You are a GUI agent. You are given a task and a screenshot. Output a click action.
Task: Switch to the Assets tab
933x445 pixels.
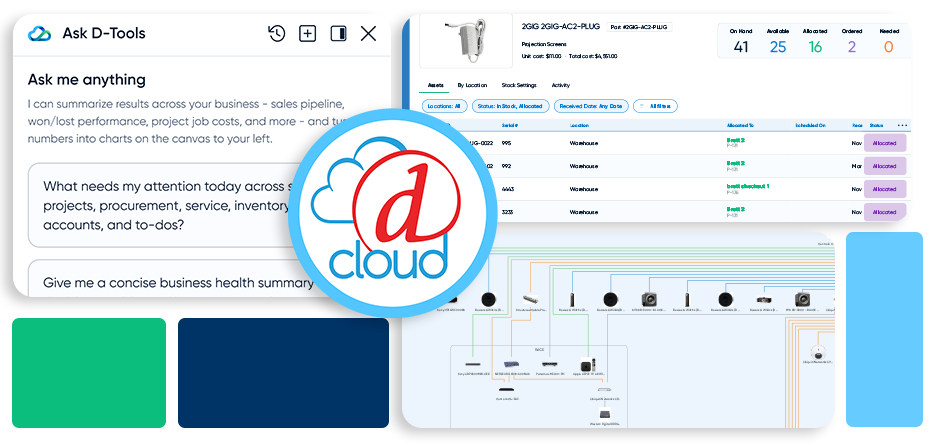pyautogui.click(x=435, y=85)
